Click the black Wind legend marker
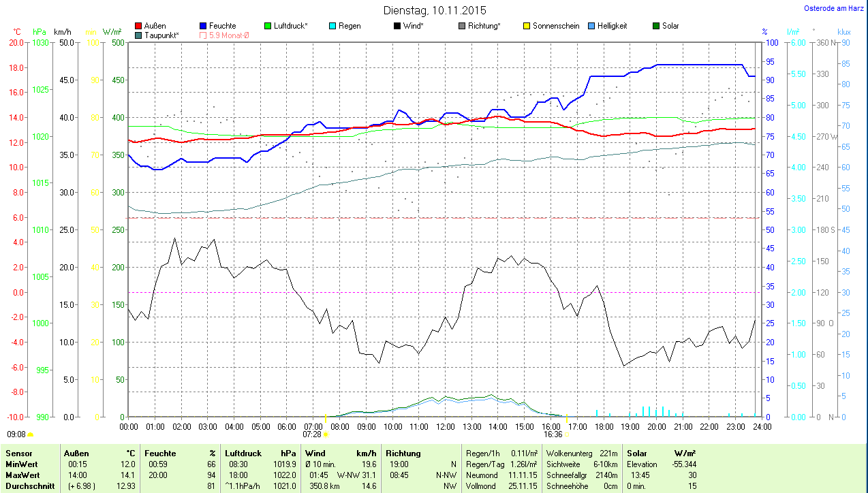This screenshot has height=493, width=868. tap(397, 26)
